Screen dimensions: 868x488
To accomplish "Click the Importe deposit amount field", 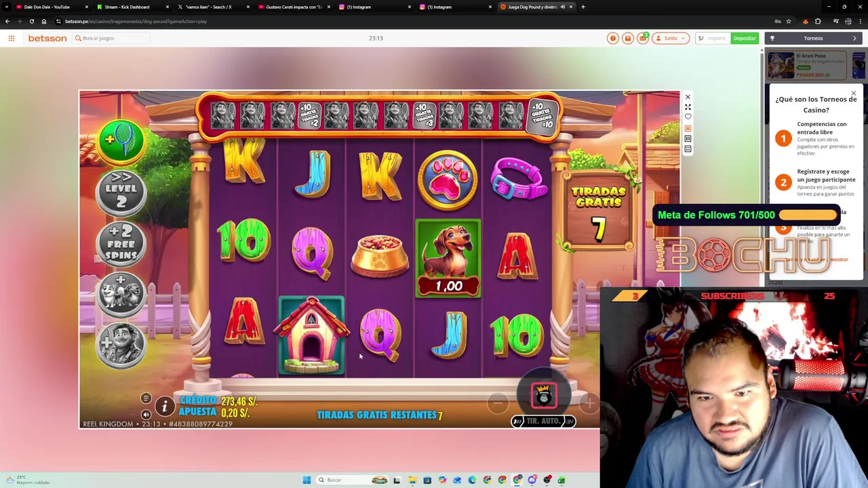I will 716,38.
